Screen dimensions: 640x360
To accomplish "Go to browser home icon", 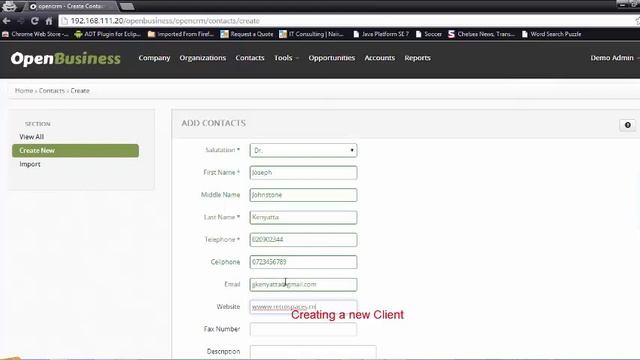I will click(49, 21).
